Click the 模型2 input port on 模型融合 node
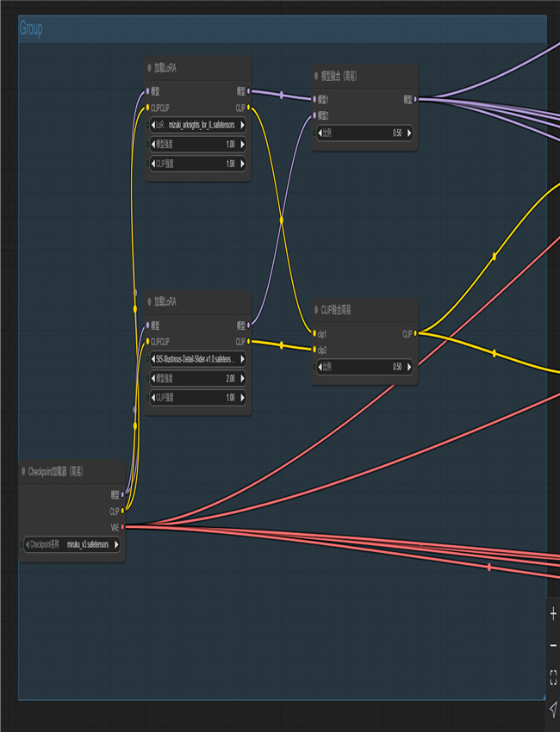This screenshot has width=560, height=732. click(314, 115)
